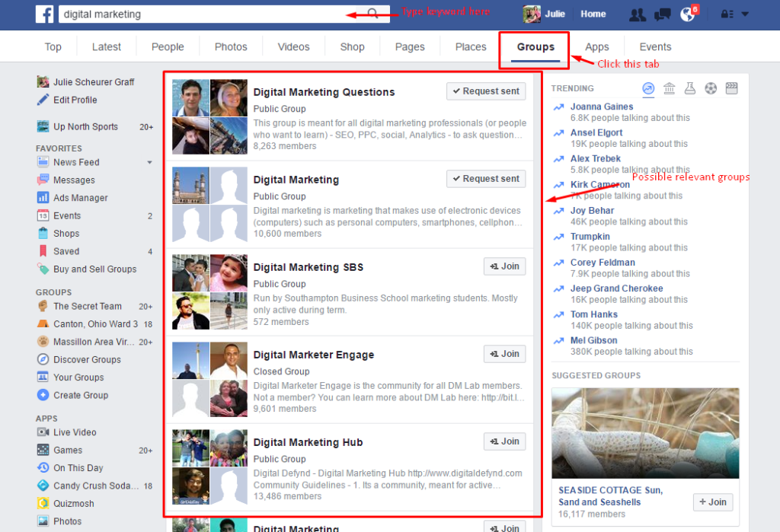The height and width of the screenshot is (532, 780).
Task: Click the Candy Crush Soda app icon
Action: (43, 486)
